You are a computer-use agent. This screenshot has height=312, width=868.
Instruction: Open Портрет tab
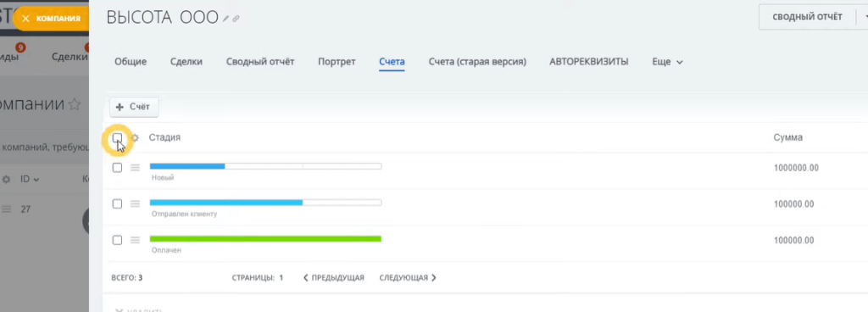337,62
